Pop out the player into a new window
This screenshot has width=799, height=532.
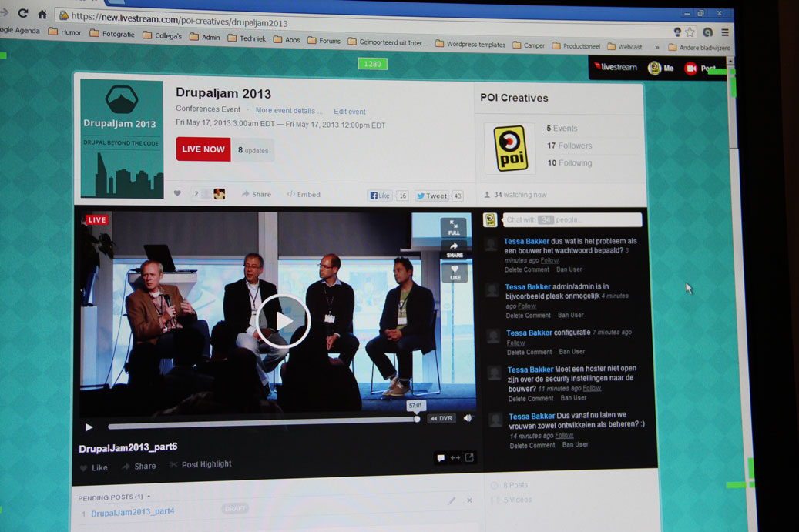point(469,457)
